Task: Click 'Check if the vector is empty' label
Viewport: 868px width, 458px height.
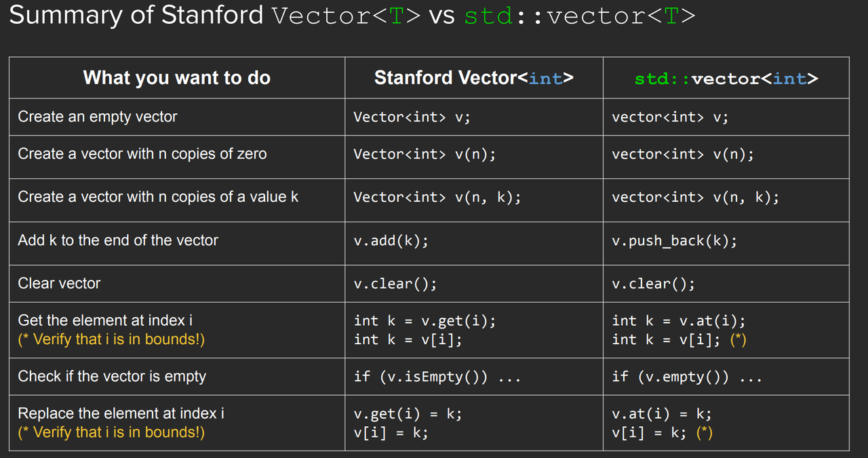Action: 112,377
